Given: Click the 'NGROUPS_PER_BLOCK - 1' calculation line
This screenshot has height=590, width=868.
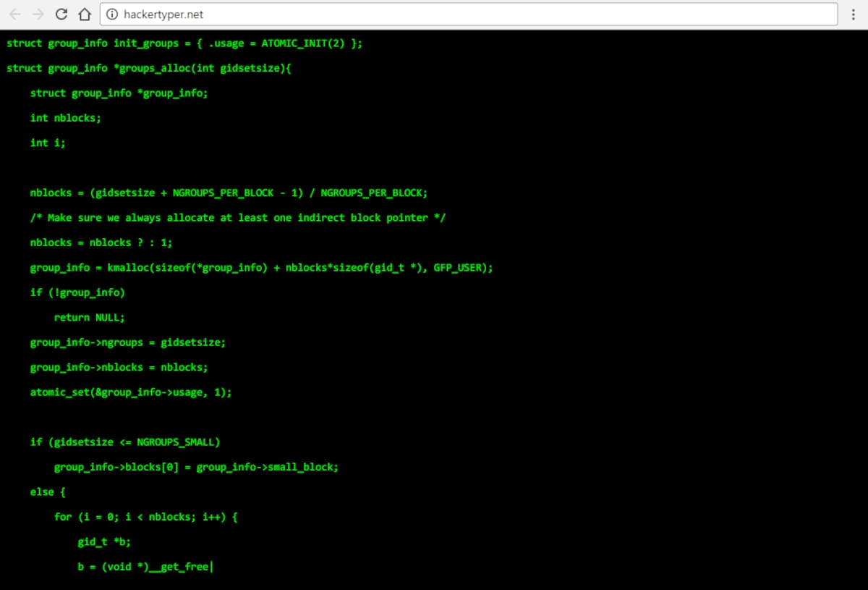Looking at the screenshot, I should click(x=229, y=193).
